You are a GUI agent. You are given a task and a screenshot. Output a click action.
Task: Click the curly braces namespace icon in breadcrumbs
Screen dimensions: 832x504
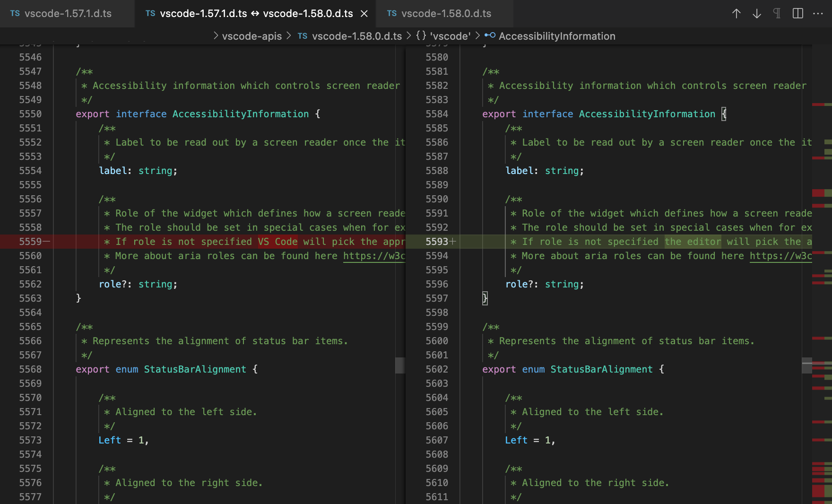click(421, 36)
